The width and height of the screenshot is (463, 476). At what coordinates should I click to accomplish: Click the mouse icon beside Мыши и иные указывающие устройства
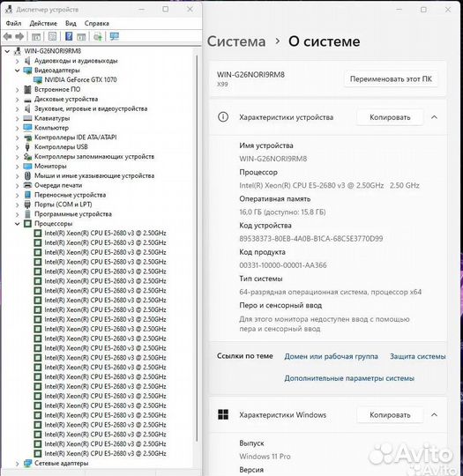point(27,175)
